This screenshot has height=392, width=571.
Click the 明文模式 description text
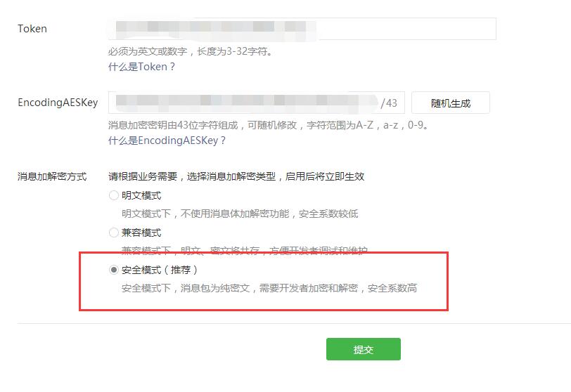click(x=240, y=214)
